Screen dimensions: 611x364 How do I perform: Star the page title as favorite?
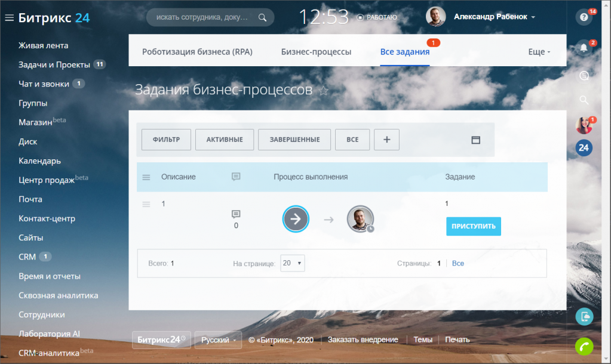click(324, 91)
